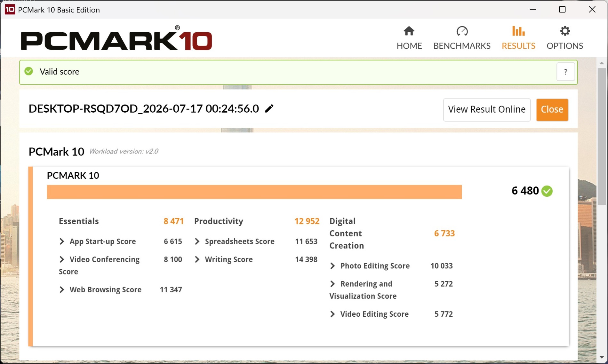Select the RESULTS tab
The image size is (608, 364).
518,38
